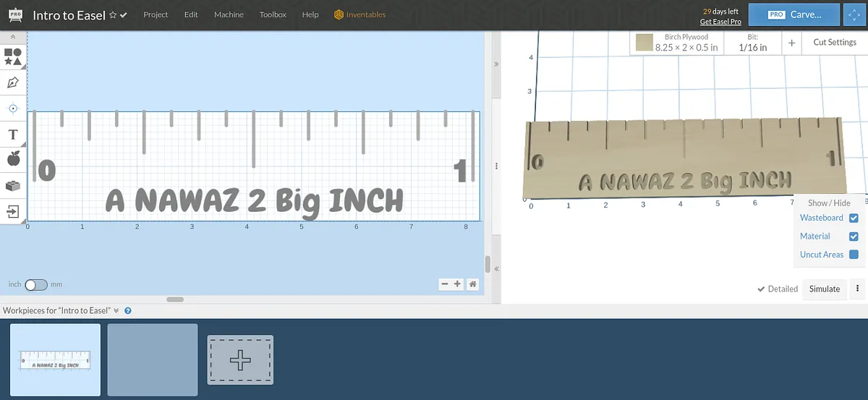The width and height of the screenshot is (868, 400).
Task: Click the Carve button
Action: pos(795,14)
